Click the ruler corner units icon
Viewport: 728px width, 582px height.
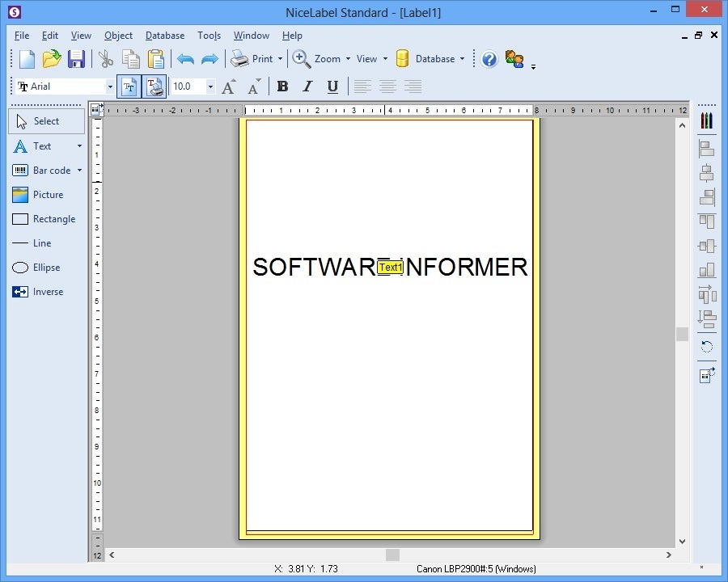pyautogui.click(x=96, y=110)
